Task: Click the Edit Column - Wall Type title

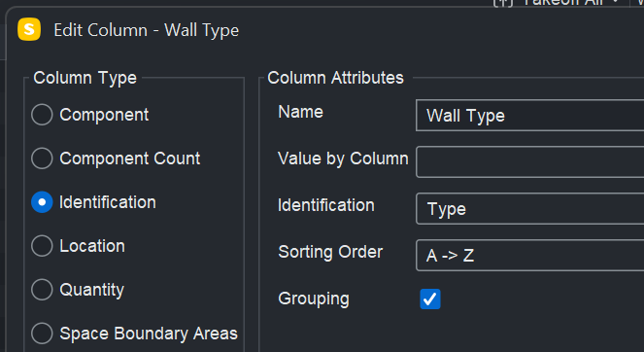Action: point(147,30)
